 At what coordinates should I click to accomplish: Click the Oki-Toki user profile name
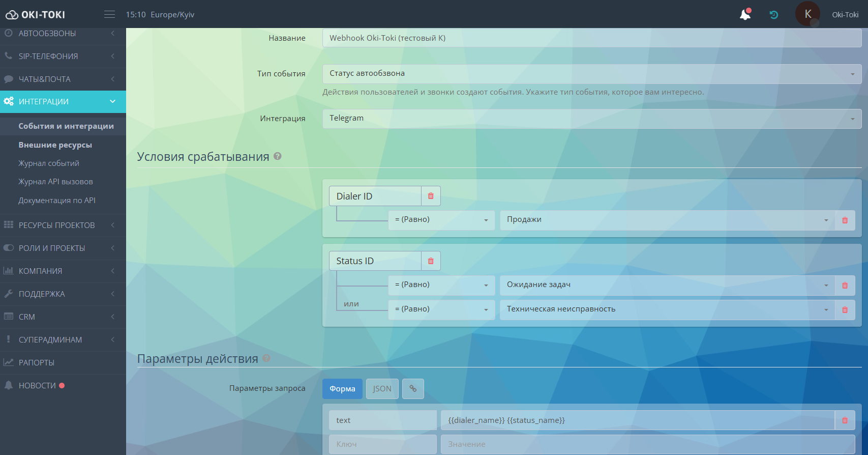pos(845,15)
